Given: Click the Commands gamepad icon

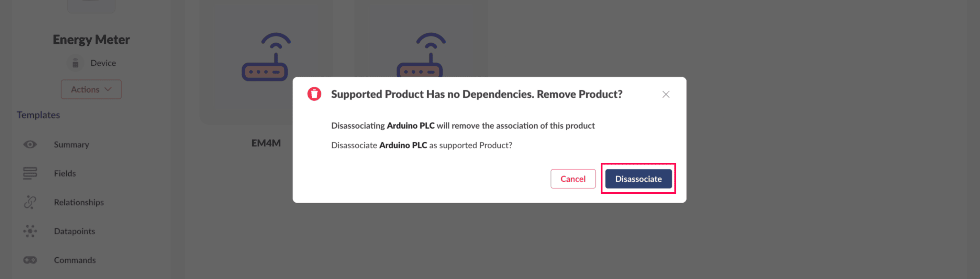Looking at the screenshot, I should coord(30,260).
